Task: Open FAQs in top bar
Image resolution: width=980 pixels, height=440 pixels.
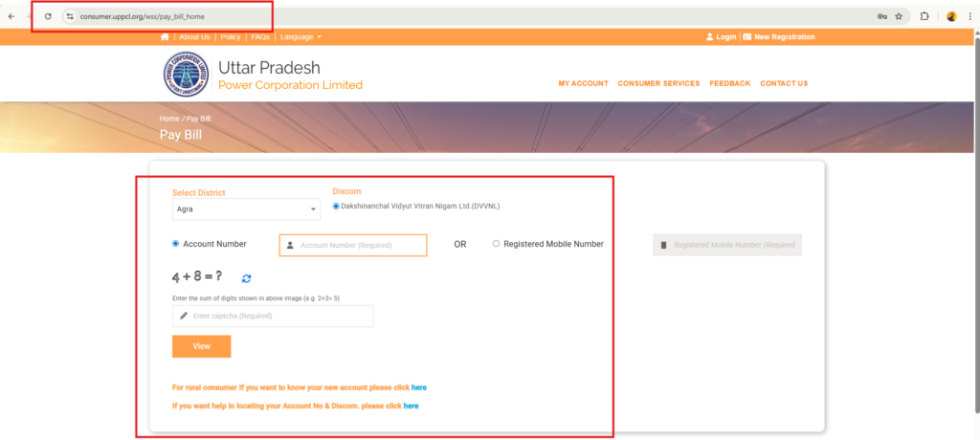Action: (x=260, y=37)
